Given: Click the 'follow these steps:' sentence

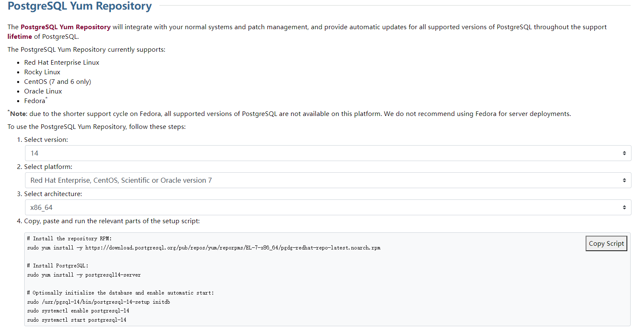Looking at the screenshot, I should tap(97, 126).
